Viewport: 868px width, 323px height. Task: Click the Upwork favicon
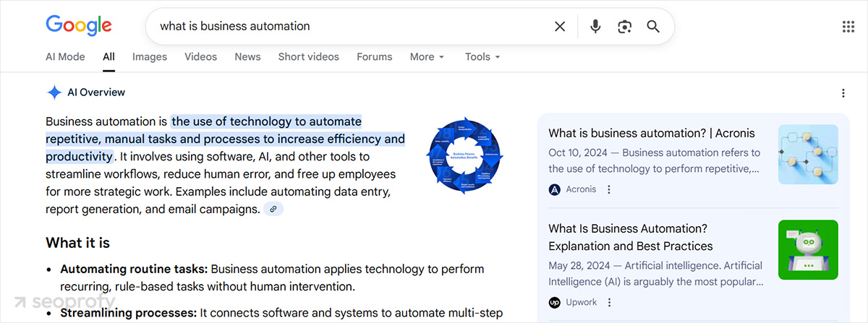click(x=555, y=302)
